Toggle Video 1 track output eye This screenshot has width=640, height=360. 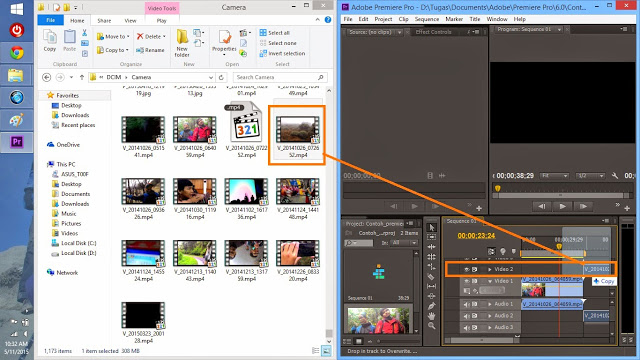(467, 281)
